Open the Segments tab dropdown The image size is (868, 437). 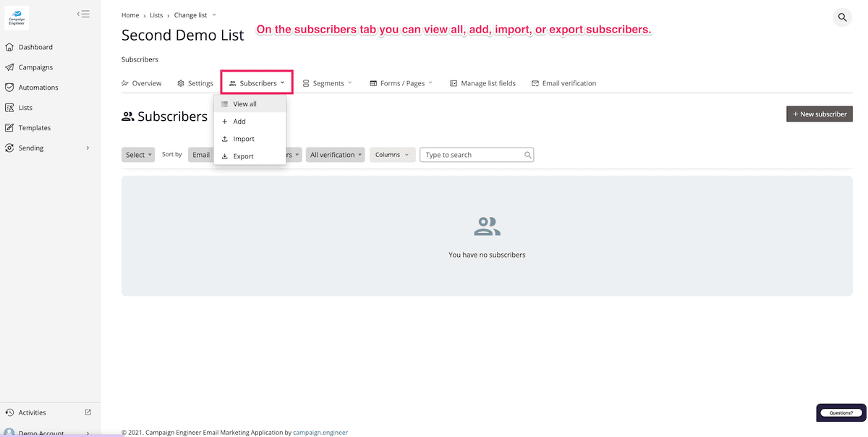coord(328,83)
